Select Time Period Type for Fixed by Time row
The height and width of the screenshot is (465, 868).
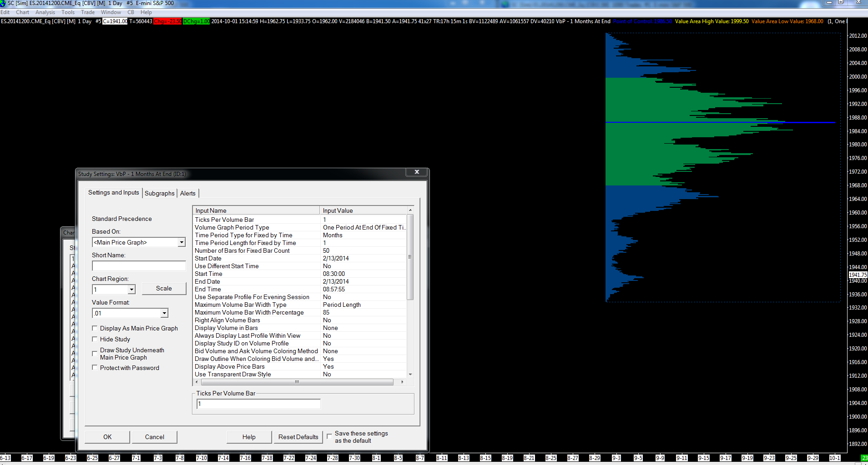[300, 235]
